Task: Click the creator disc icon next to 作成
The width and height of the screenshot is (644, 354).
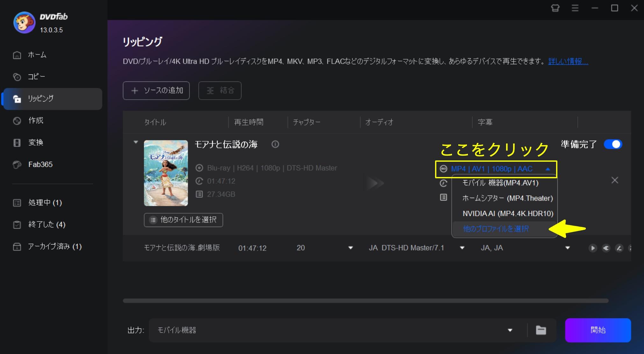Action: pyautogui.click(x=17, y=121)
